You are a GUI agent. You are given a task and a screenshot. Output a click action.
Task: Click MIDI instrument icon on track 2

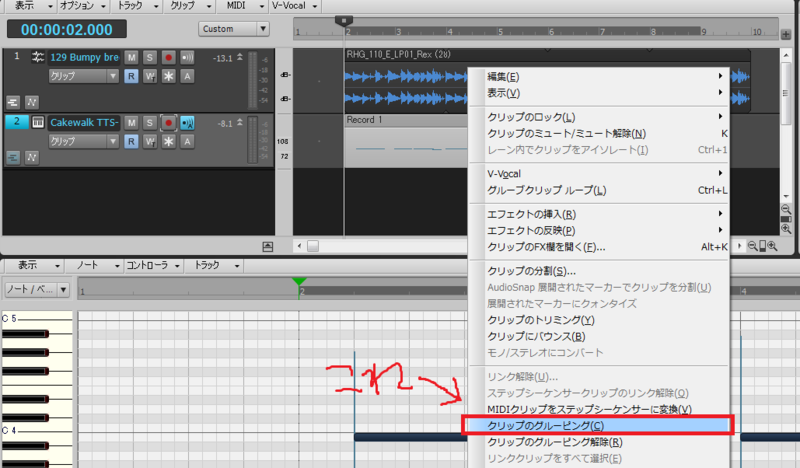[x=38, y=122]
